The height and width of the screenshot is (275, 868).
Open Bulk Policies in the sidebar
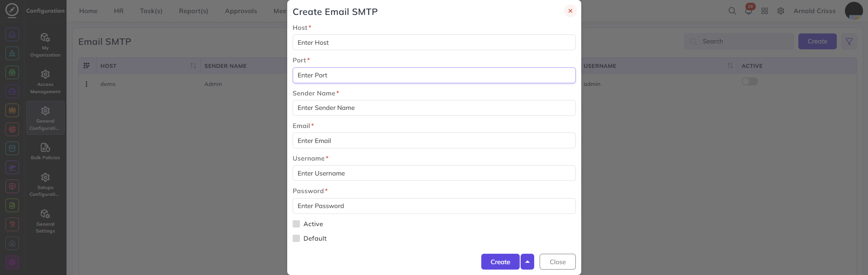[x=45, y=151]
